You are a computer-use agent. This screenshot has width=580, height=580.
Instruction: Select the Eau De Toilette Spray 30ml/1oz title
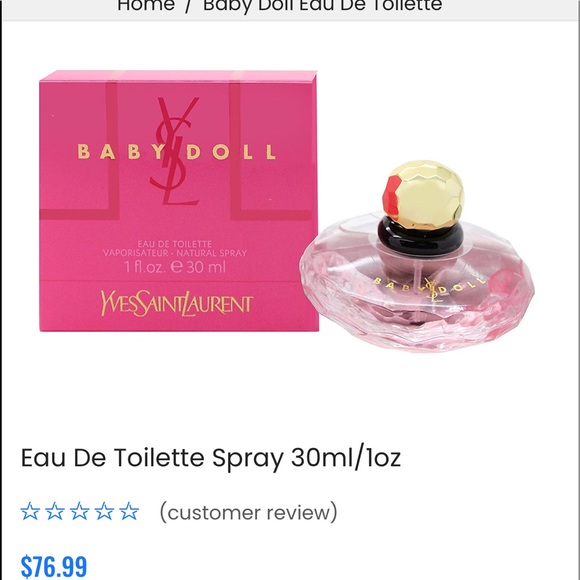pos(211,458)
